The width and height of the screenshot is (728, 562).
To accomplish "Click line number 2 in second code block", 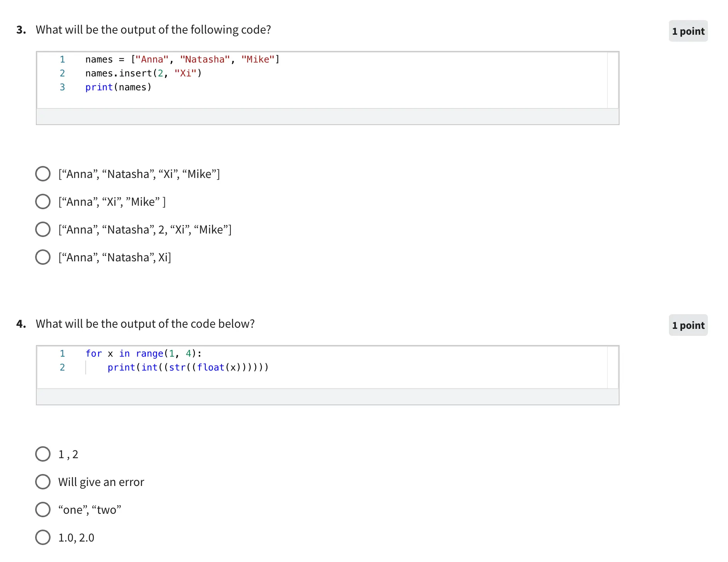I will (62, 367).
